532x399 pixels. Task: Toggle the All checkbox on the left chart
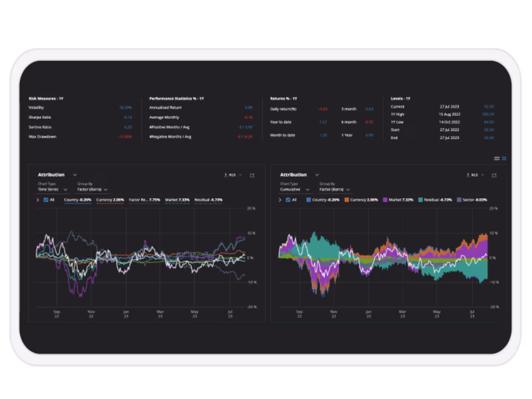pyautogui.click(x=45, y=199)
